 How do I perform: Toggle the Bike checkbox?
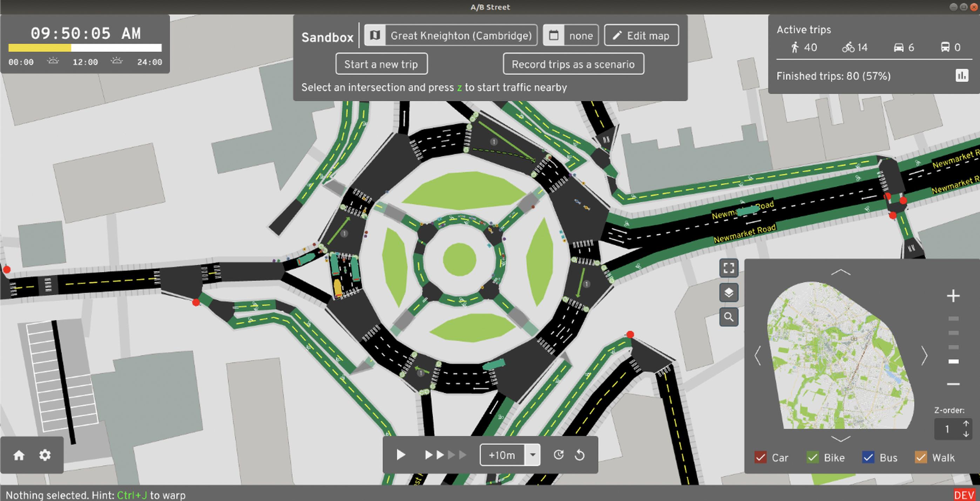click(812, 457)
